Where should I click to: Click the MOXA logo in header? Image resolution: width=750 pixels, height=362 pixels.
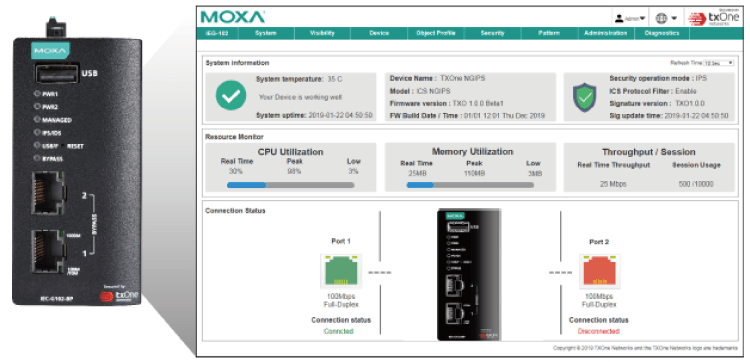[x=232, y=17]
